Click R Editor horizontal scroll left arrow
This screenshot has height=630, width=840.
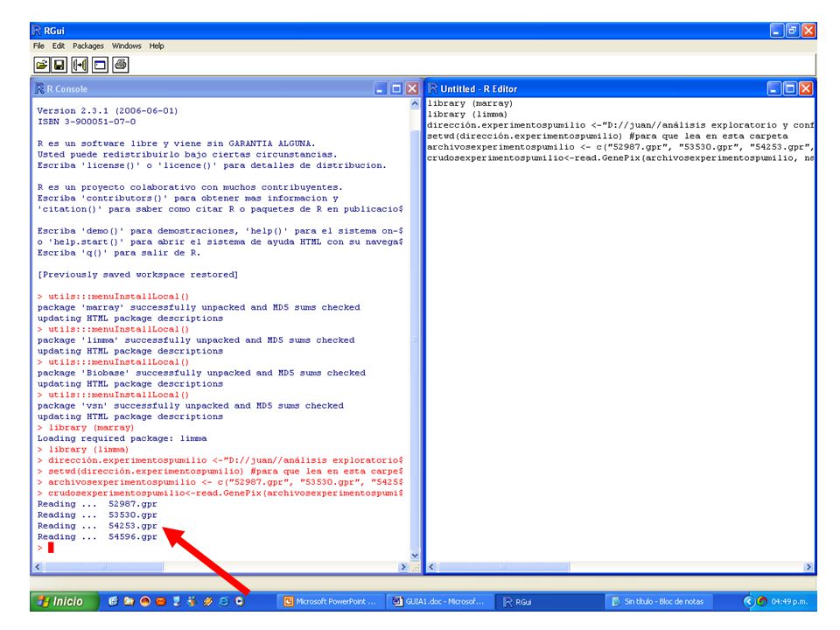(x=431, y=567)
